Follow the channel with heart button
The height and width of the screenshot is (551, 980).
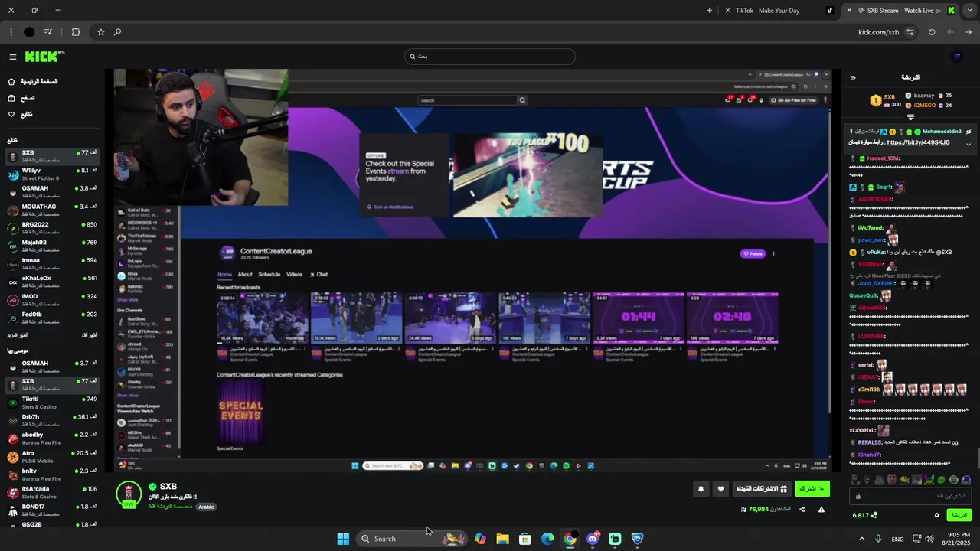720,489
